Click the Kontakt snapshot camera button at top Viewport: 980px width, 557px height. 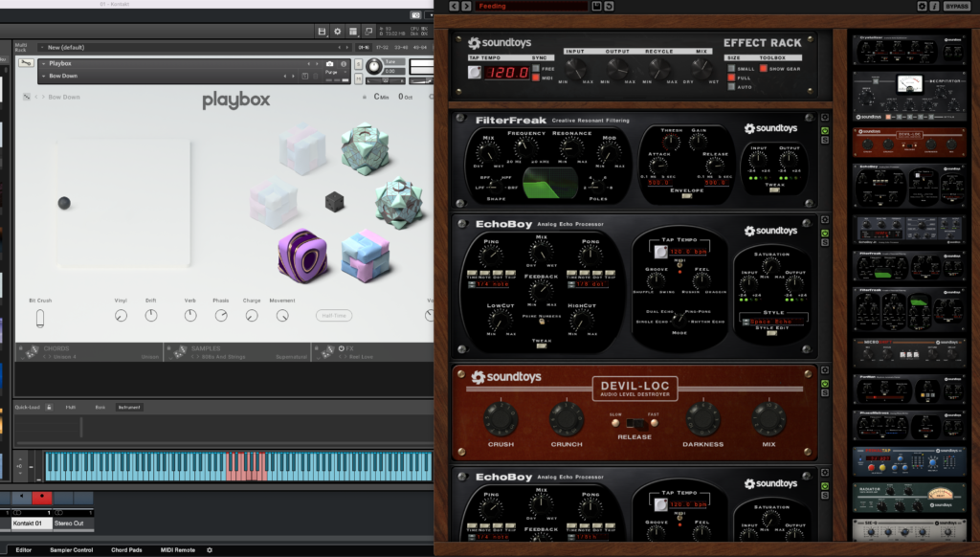[415, 15]
